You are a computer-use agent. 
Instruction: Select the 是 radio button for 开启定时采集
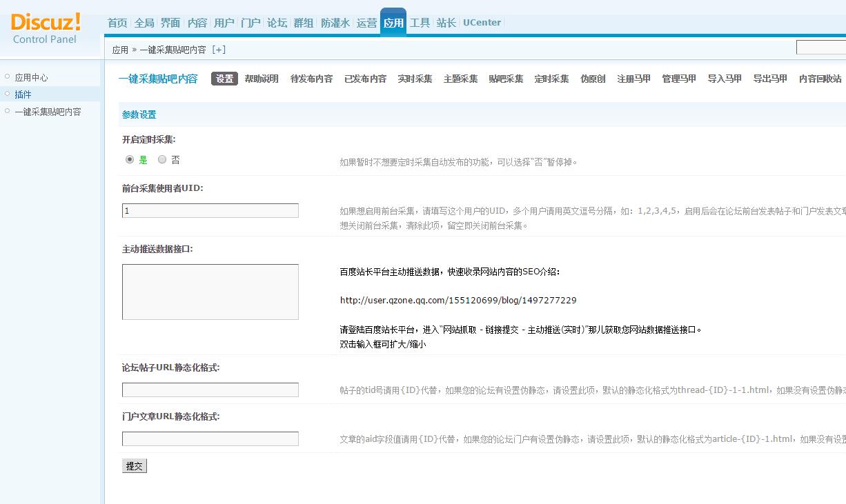click(130, 159)
